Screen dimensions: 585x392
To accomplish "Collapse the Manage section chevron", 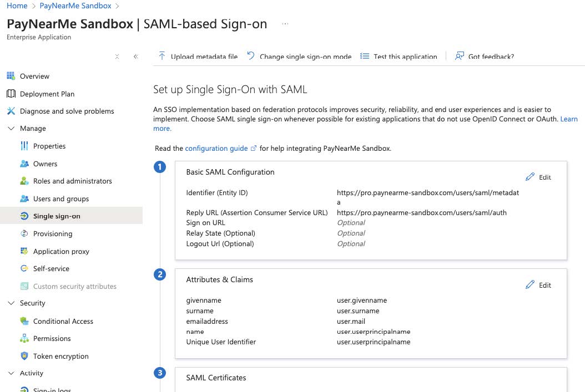I will pos(11,129).
